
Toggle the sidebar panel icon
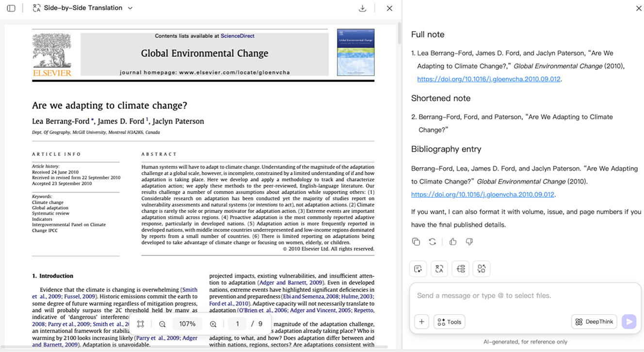coord(11,8)
